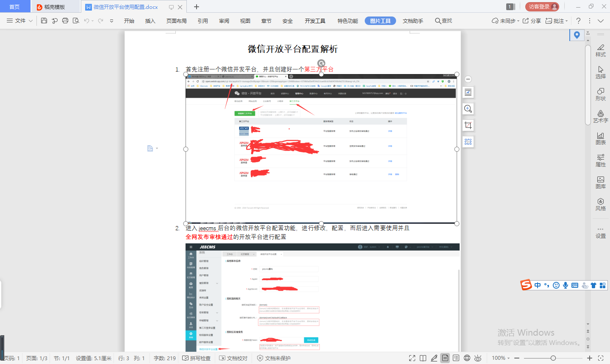Open the 风格 style themes panel
The width and height of the screenshot is (610, 364).
pos(601,204)
